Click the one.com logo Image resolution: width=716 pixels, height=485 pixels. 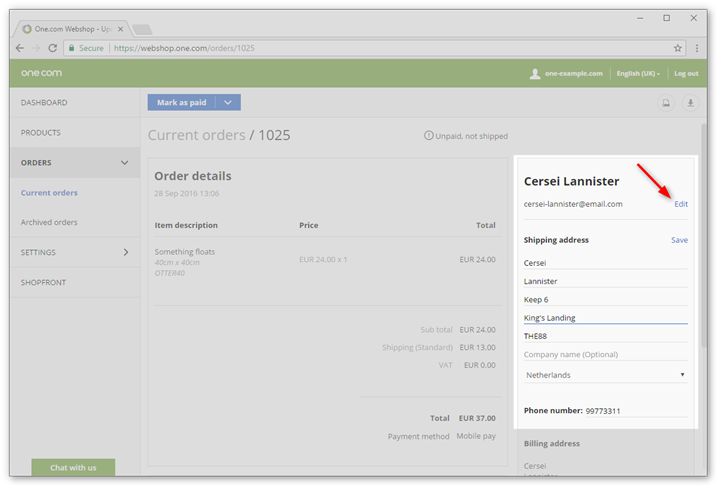pos(41,73)
